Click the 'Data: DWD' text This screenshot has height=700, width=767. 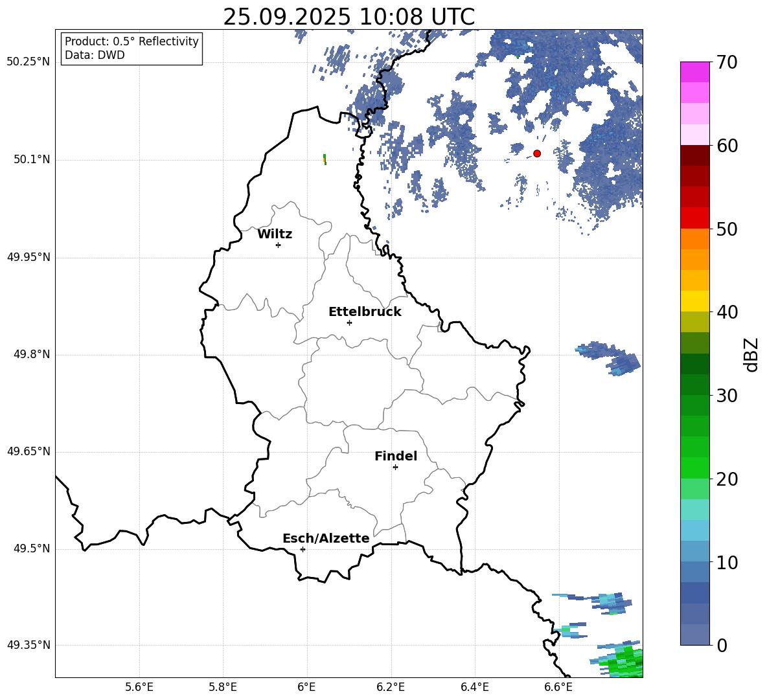coord(95,55)
